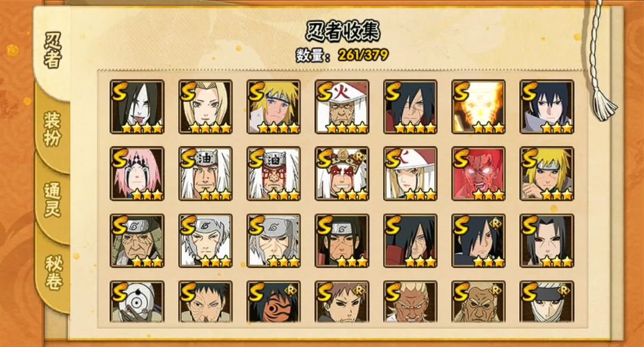Image resolution: width=644 pixels, height=347 pixels.
Task: Select the pink-haired Sakura portrait
Action: click(x=137, y=173)
